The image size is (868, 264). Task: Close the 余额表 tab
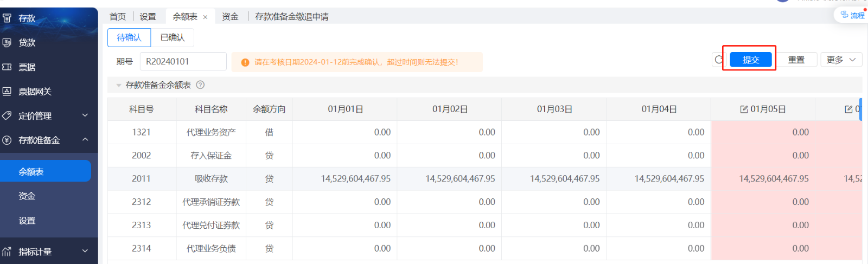click(205, 17)
